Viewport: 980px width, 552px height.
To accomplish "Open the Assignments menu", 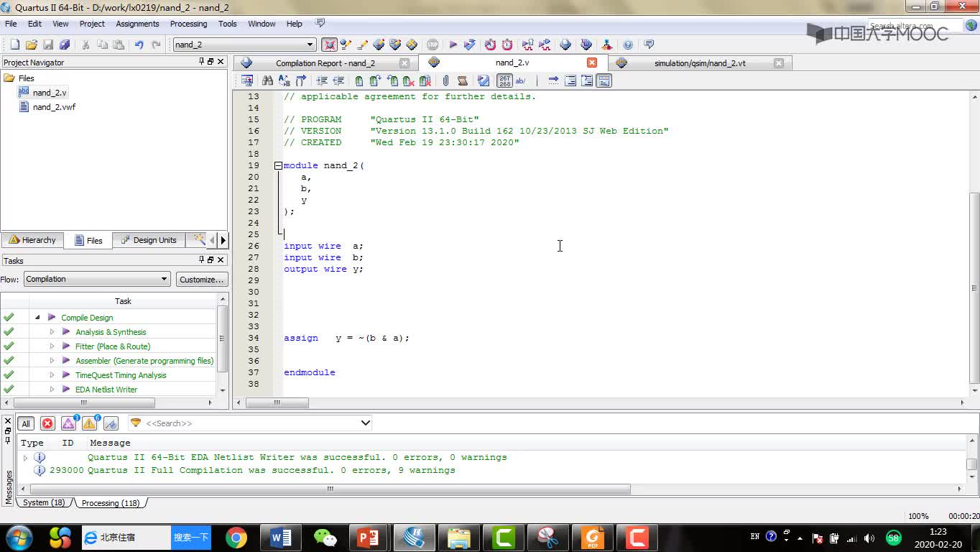I will tap(137, 24).
